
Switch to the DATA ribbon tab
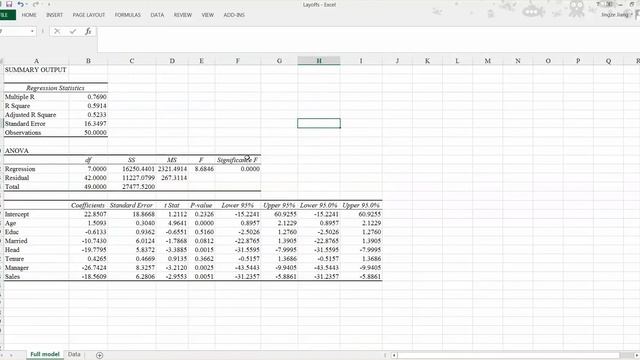click(x=157, y=15)
